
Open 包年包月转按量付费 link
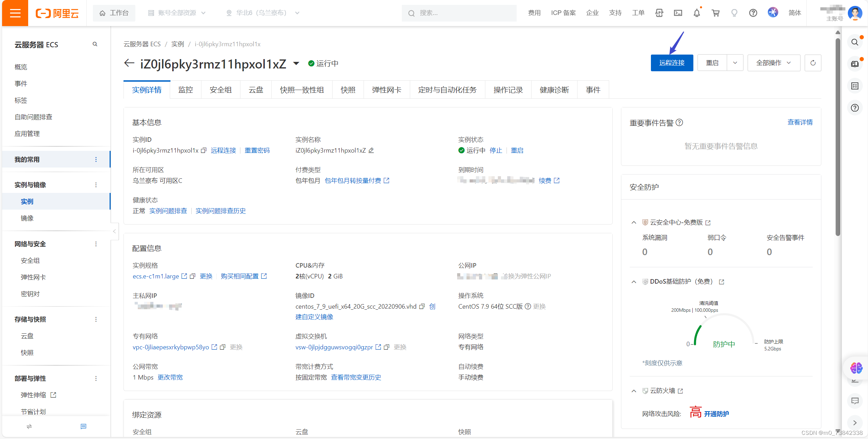(357, 181)
